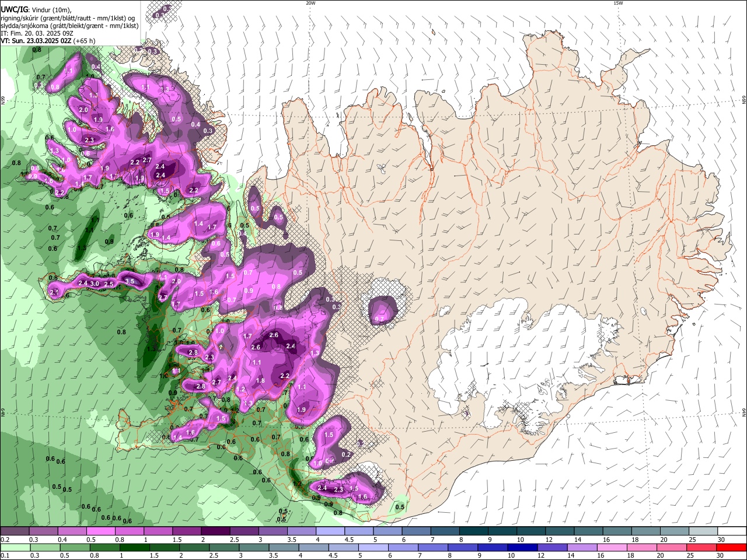
Task: Click the '20W' longitude label
Action: point(310,3)
